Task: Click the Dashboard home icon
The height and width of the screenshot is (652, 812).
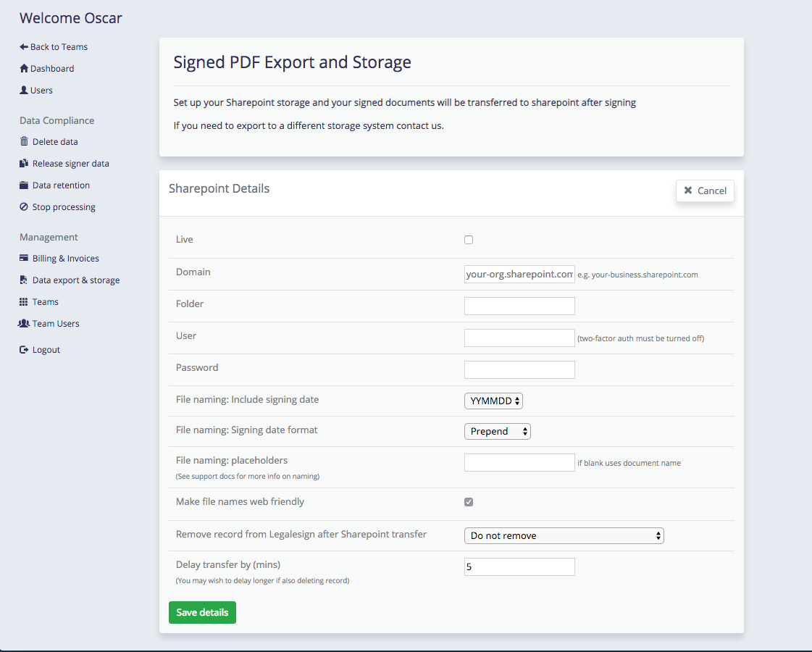Action: pyautogui.click(x=24, y=68)
